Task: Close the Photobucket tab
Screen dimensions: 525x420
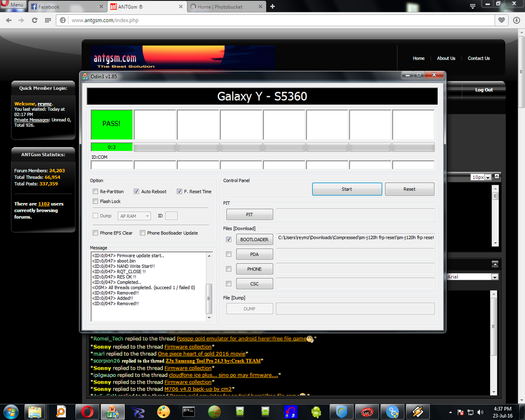Action: tap(260, 7)
